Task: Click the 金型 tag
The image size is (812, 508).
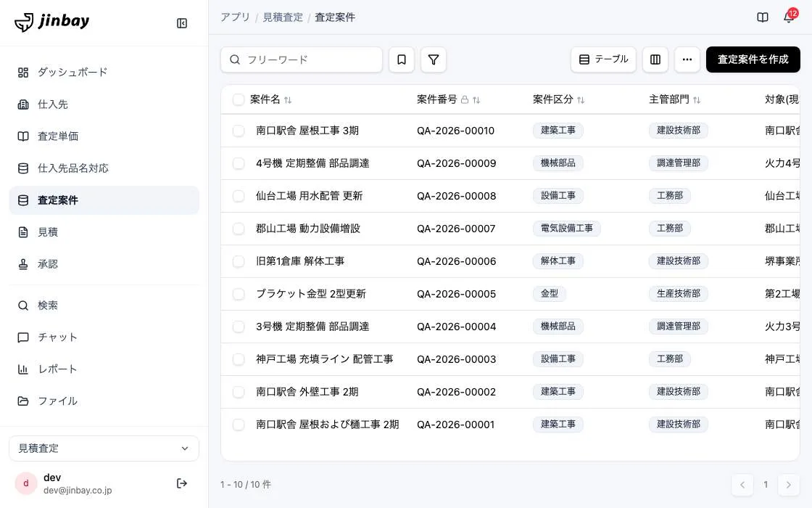Action: [550, 293]
